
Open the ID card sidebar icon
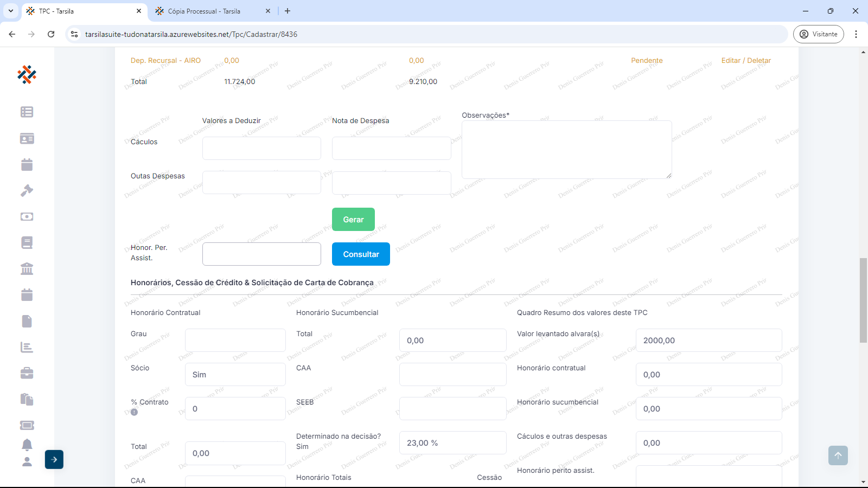click(x=27, y=138)
